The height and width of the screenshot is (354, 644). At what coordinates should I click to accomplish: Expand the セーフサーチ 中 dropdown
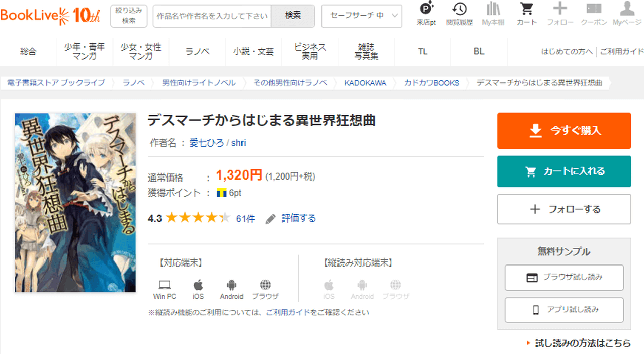[x=361, y=16]
